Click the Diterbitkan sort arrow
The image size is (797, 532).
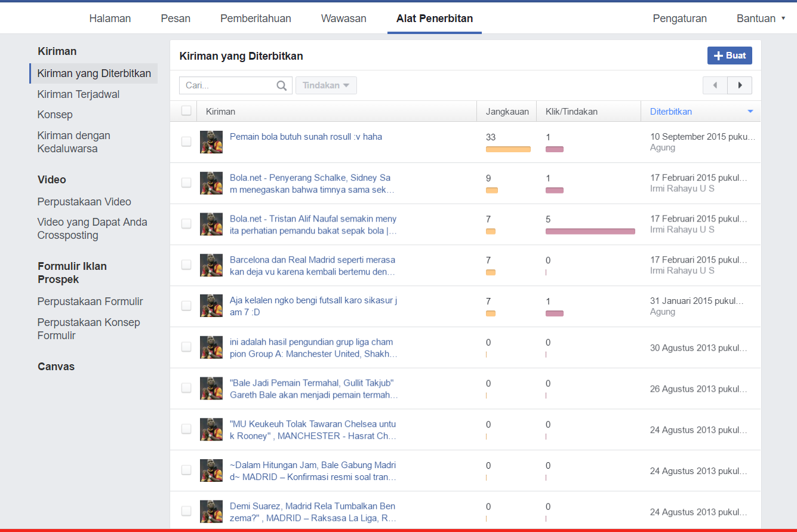coord(750,112)
